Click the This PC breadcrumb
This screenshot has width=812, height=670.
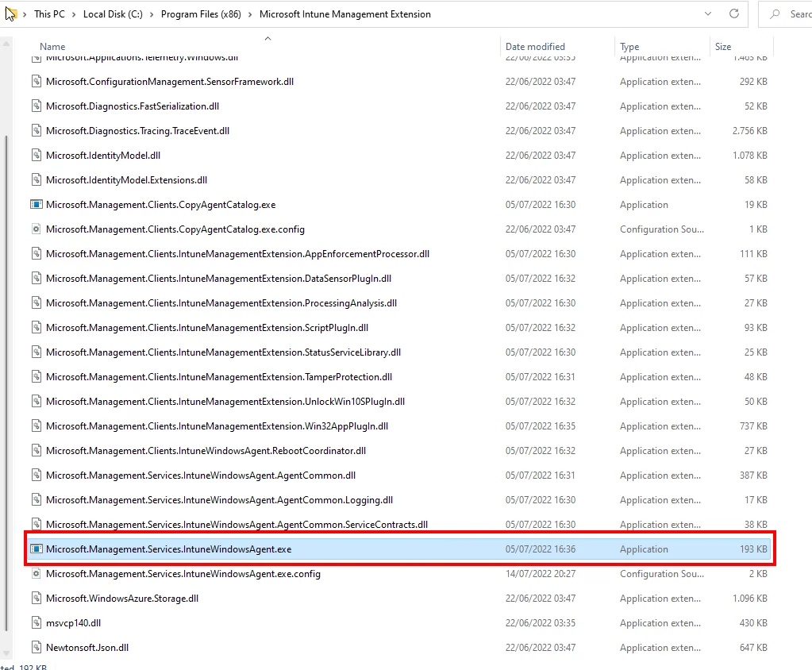(x=50, y=14)
